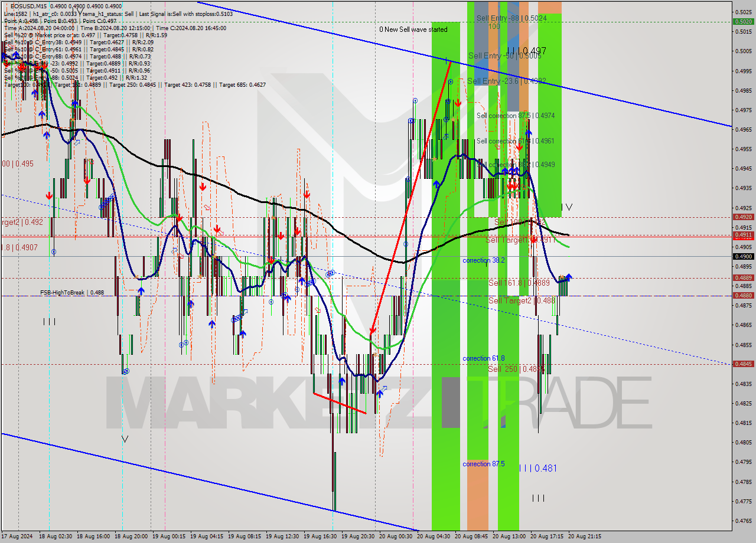Select 'Sell Entry -50 | 0.5005' label

tap(504, 55)
